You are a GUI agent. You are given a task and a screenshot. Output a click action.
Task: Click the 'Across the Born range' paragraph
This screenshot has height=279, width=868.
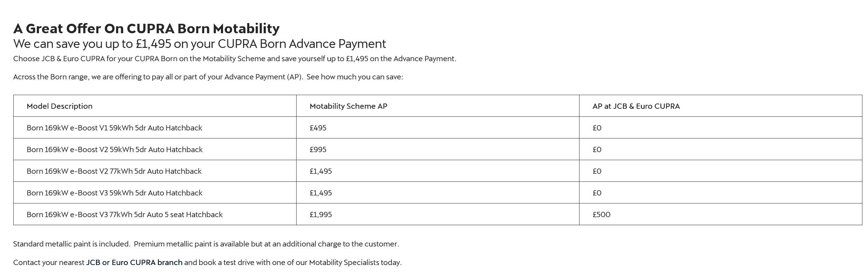(208, 77)
